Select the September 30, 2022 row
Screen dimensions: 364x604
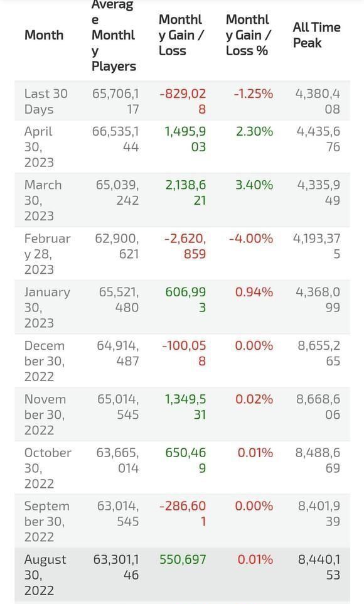pos(182,522)
